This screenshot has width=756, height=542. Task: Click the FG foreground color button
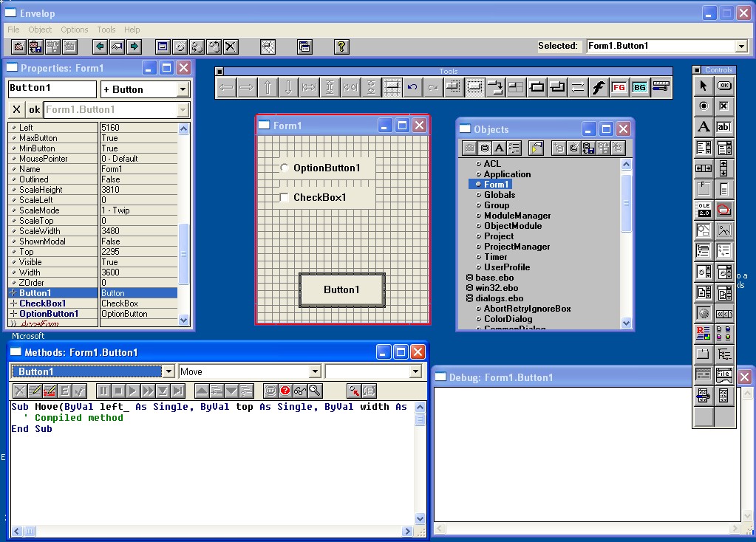[x=619, y=87]
